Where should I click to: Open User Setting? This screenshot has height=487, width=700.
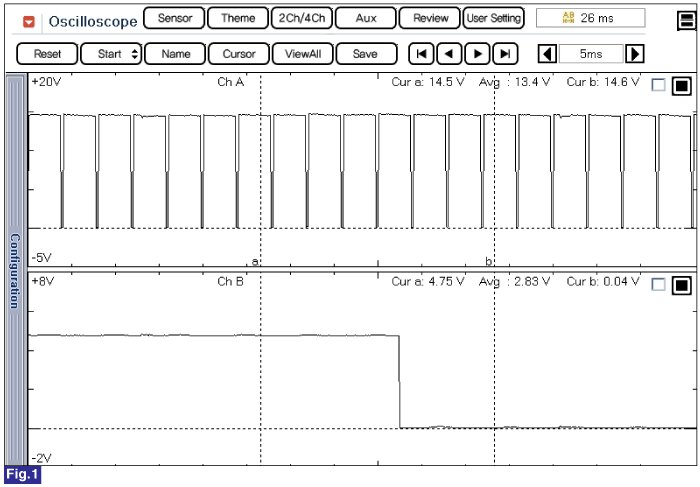pos(494,18)
